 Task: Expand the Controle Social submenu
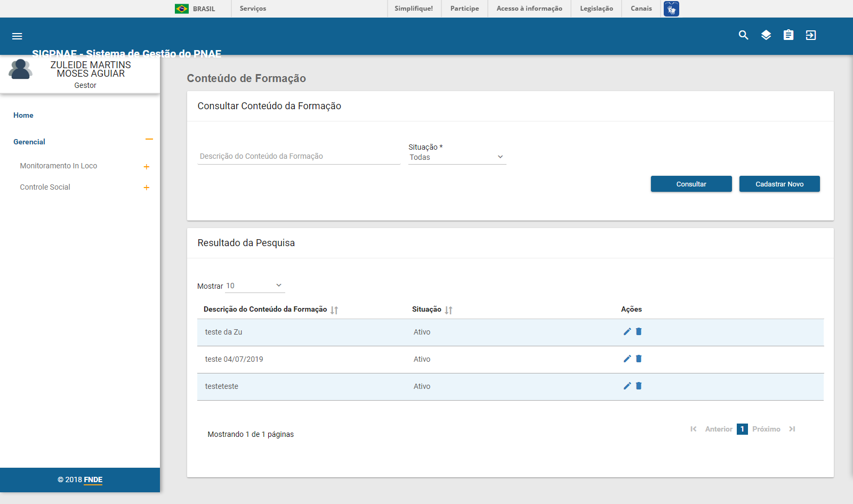click(146, 188)
